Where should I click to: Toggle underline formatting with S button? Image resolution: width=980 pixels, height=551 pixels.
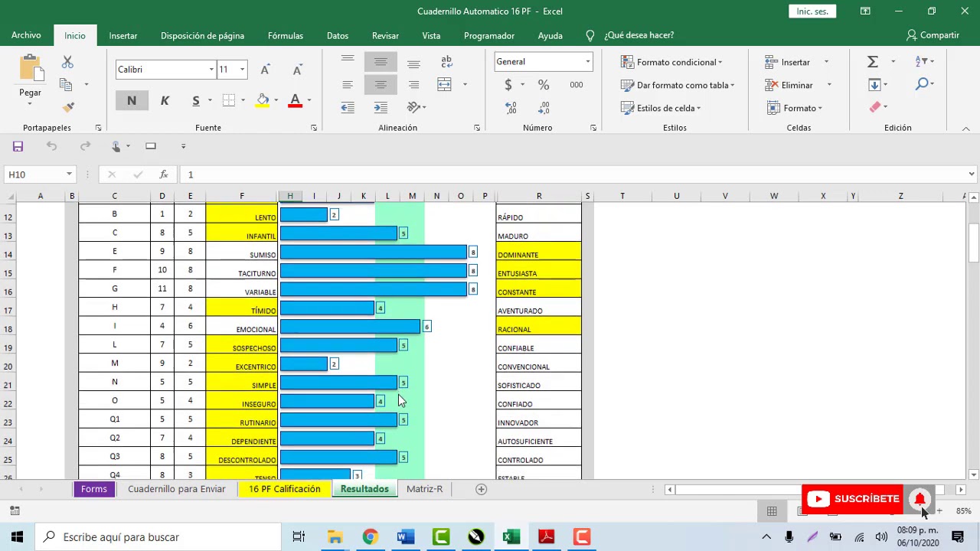(196, 100)
